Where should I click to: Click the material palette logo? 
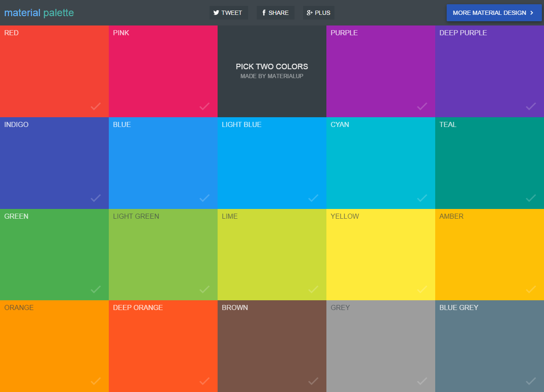pos(39,13)
